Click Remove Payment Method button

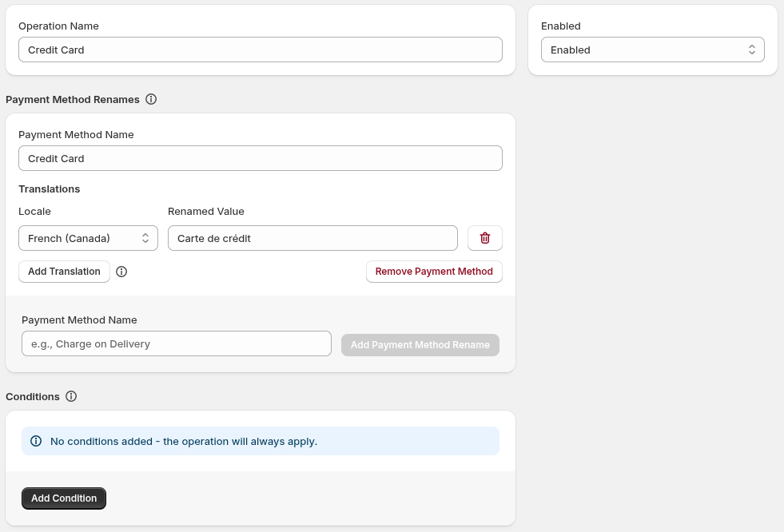tap(434, 272)
